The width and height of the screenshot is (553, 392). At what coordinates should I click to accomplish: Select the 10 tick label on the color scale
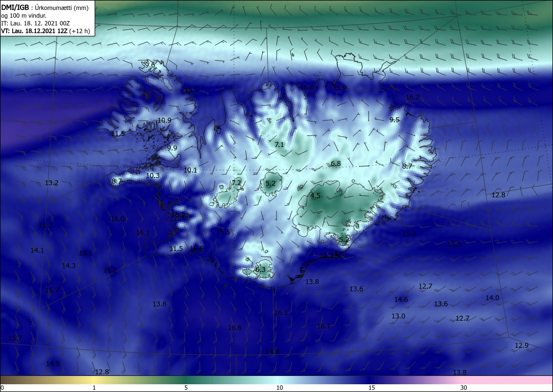tap(280, 388)
